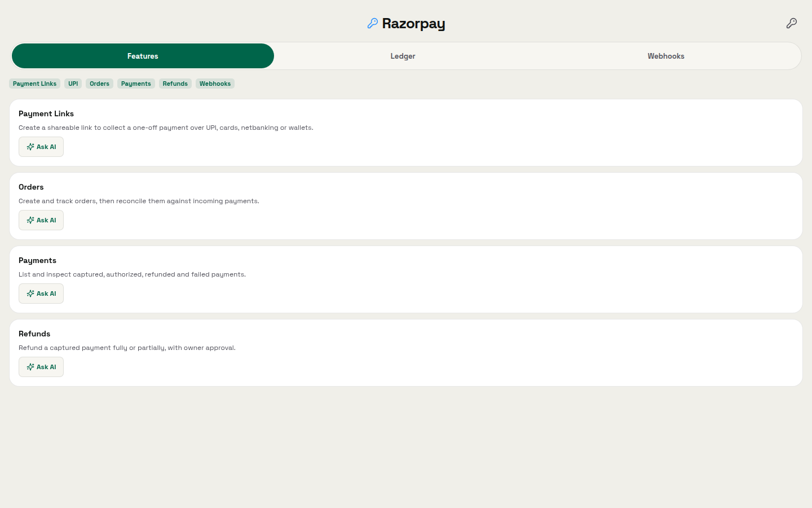The width and height of the screenshot is (812, 508).
Task: Click the sparkle icon in Orders' Ask AI
Action: point(30,220)
